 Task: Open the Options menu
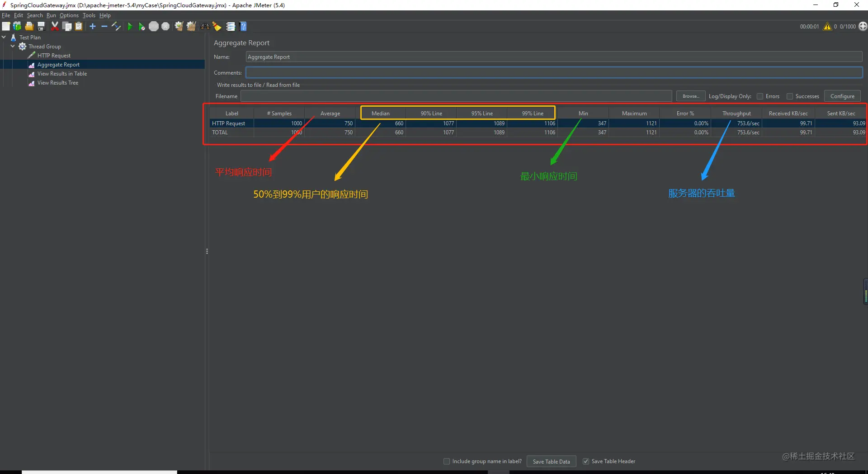click(69, 15)
